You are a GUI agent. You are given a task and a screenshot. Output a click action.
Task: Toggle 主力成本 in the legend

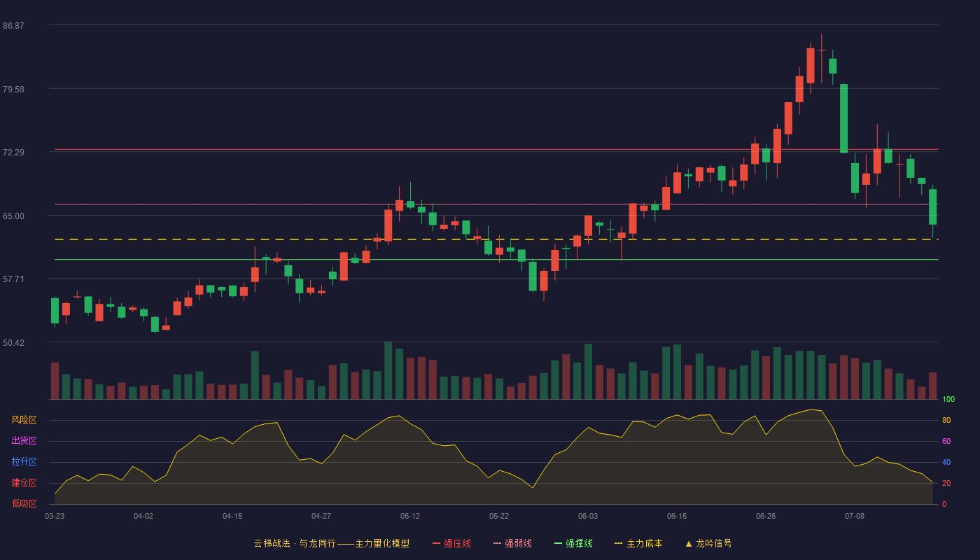click(638, 543)
